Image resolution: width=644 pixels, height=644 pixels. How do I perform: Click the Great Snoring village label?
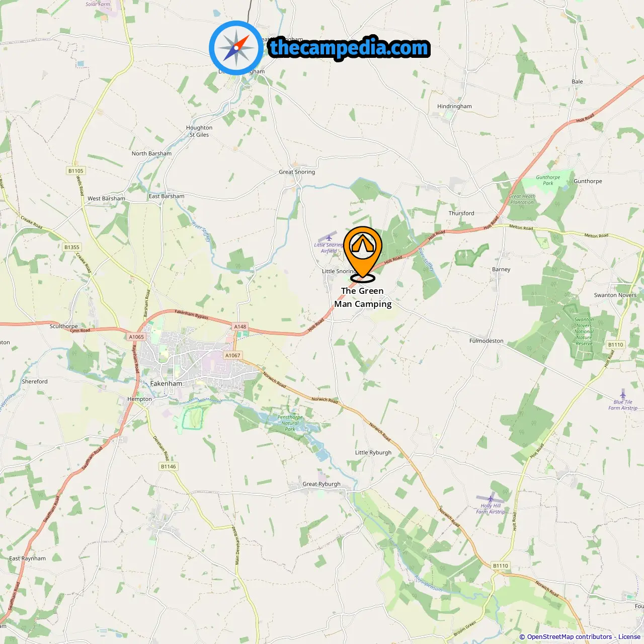pos(297,172)
